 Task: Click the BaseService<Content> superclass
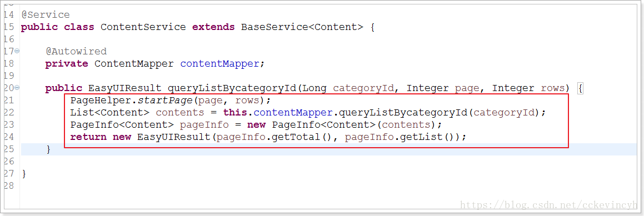(x=302, y=28)
